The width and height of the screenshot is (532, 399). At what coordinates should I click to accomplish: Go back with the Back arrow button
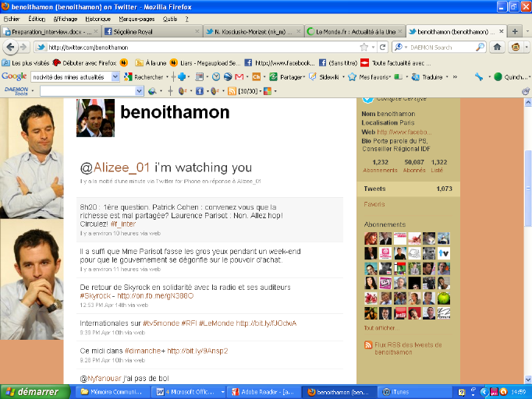point(10,47)
